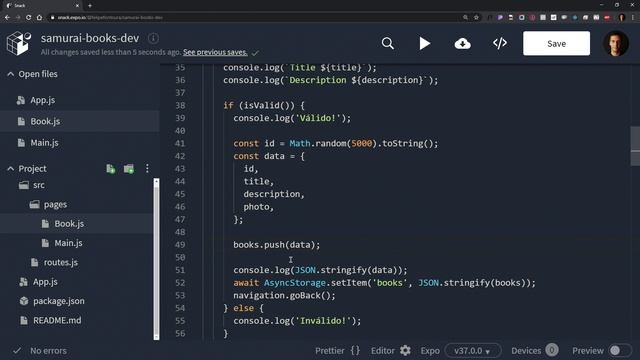Select Book.js in Open files

(x=80, y=121)
